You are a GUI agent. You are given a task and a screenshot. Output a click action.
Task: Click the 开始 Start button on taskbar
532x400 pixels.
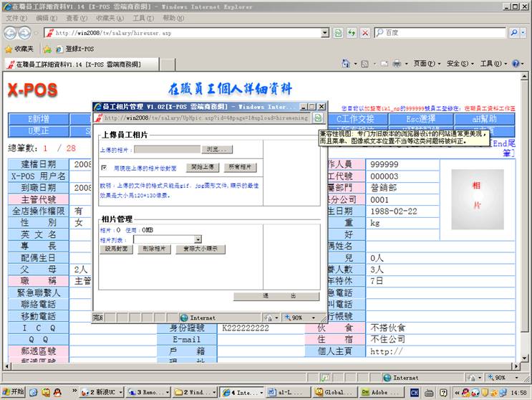click(x=13, y=392)
